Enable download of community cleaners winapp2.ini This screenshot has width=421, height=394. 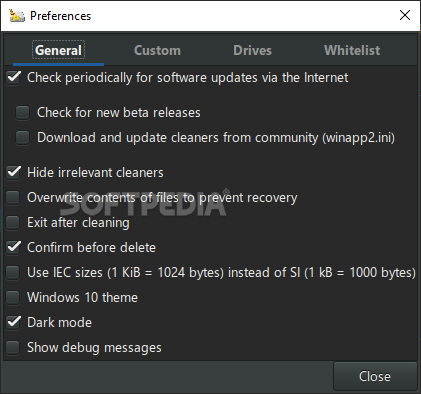point(22,138)
